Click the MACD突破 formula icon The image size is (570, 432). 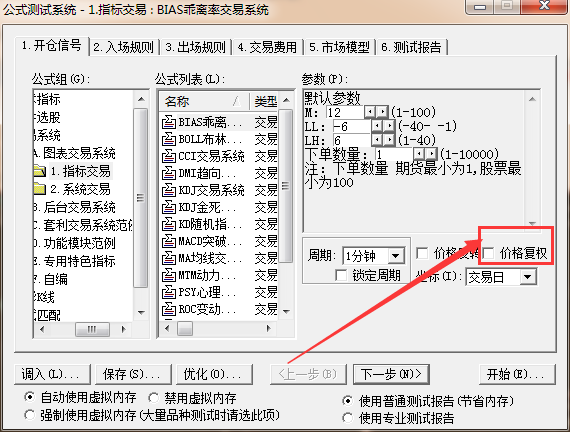click(x=169, y=241)
